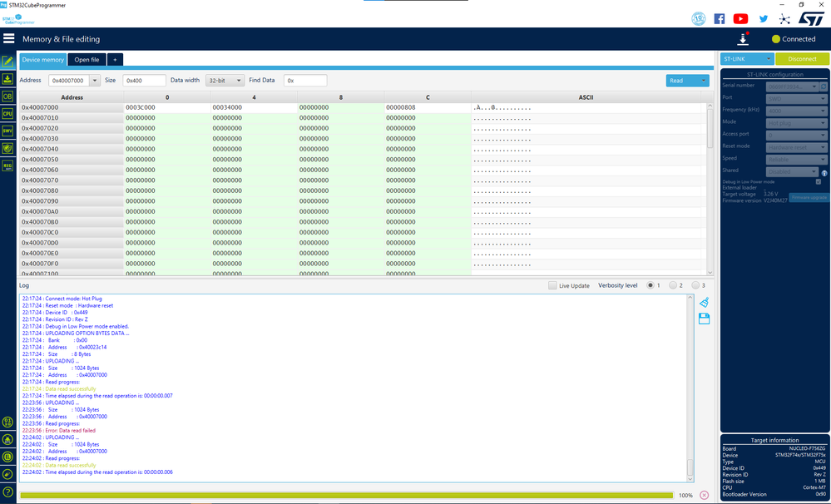Open the Serial number dropdown
Image resolution: width=831 pixels, height=504 pixels.
792,86
